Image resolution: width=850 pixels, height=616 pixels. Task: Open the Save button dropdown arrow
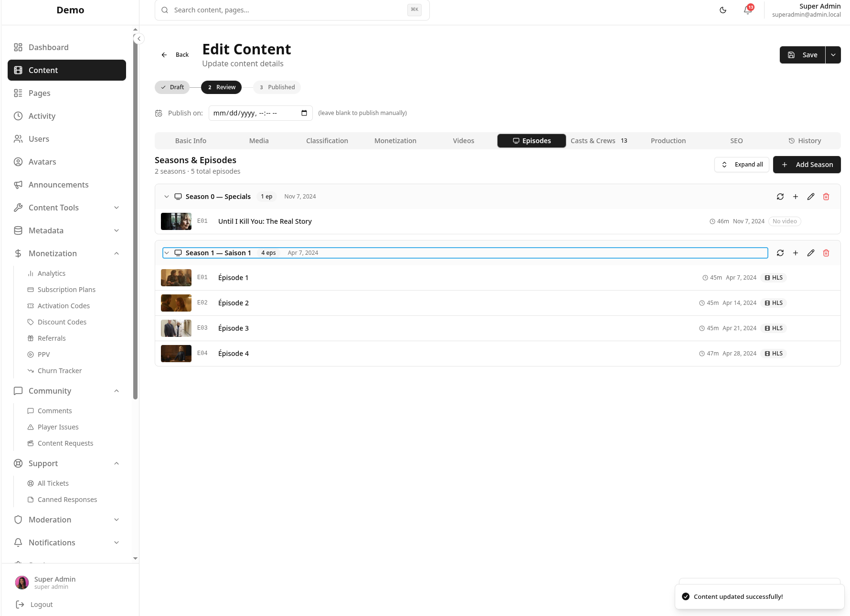click(833, 55)
